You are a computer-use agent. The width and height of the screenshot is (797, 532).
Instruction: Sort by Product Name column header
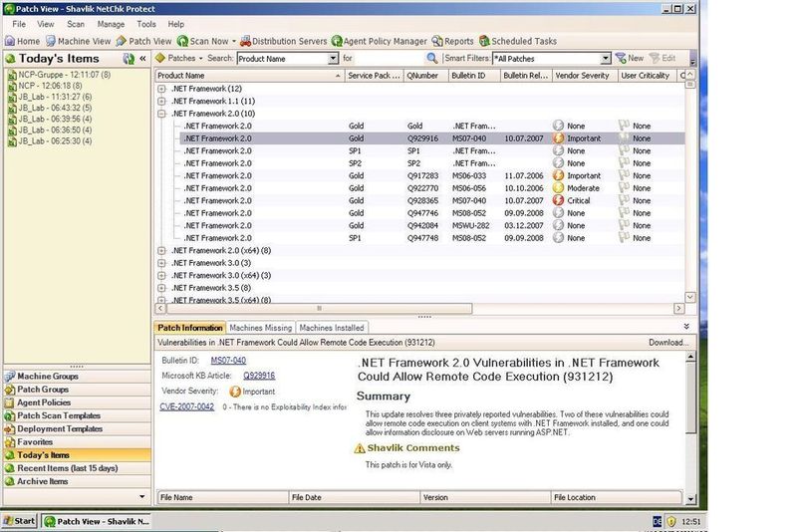point(250,76)
